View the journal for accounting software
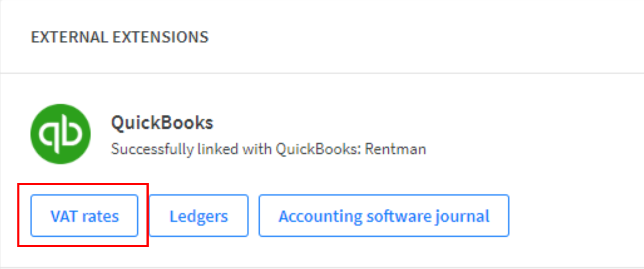644x269 pixels. pyautogui.click(x=384, y=216)
